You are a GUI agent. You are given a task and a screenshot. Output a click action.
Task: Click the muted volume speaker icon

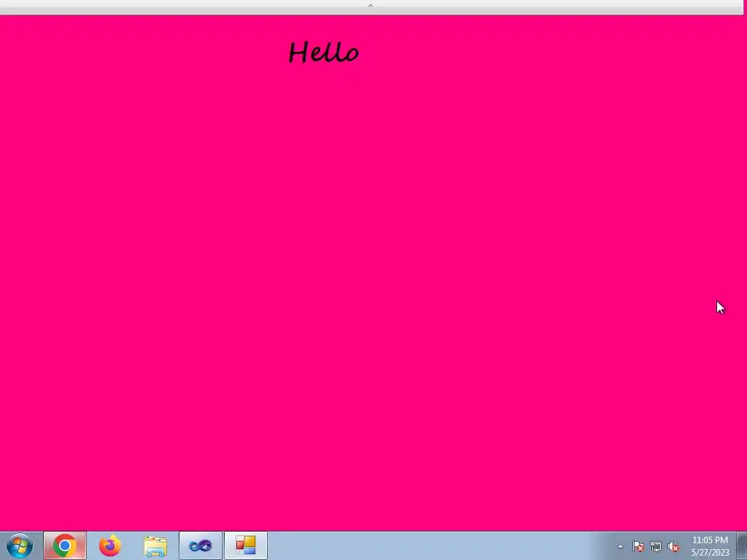tap(673, 547)
